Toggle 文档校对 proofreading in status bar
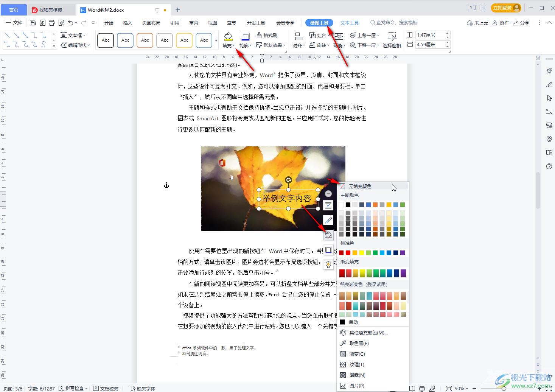555x392 pixels. 106,389
